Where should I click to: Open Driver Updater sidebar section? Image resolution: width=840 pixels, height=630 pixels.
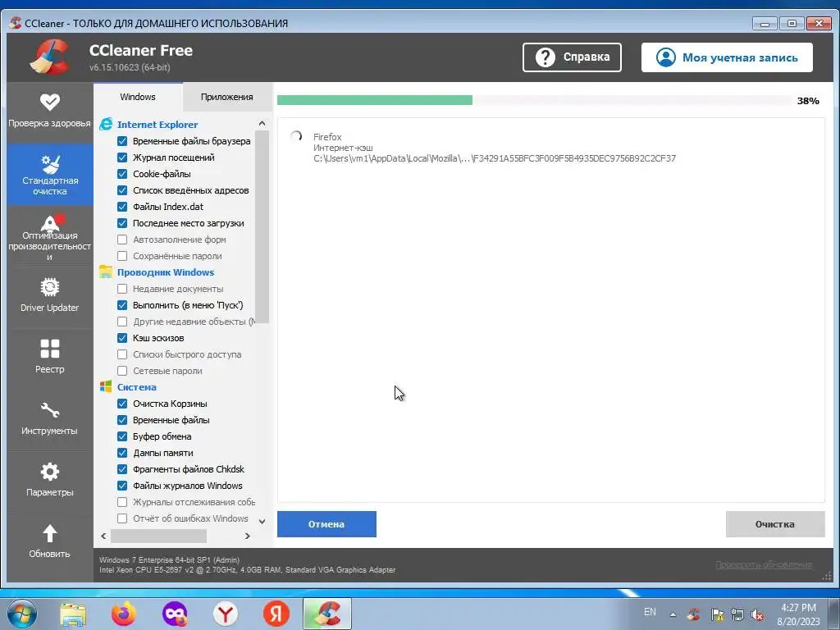coord(50,295)
